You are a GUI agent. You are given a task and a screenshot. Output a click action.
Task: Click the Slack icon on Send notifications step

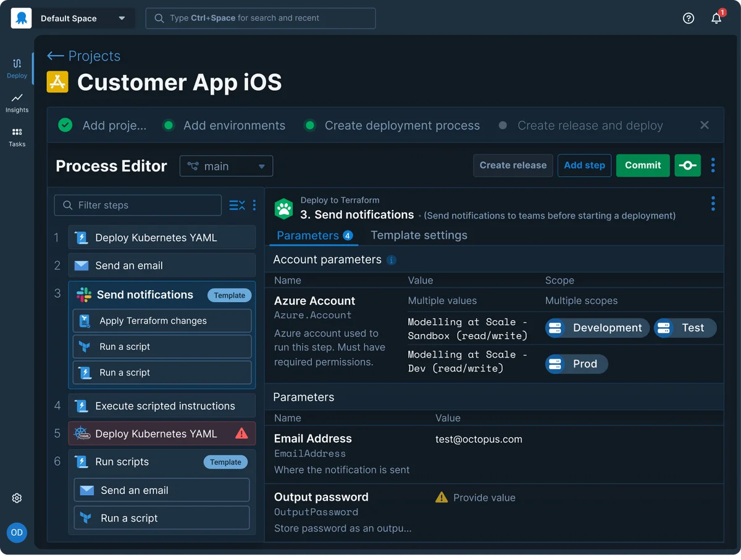pyautogui.click(x=84, y=295)
